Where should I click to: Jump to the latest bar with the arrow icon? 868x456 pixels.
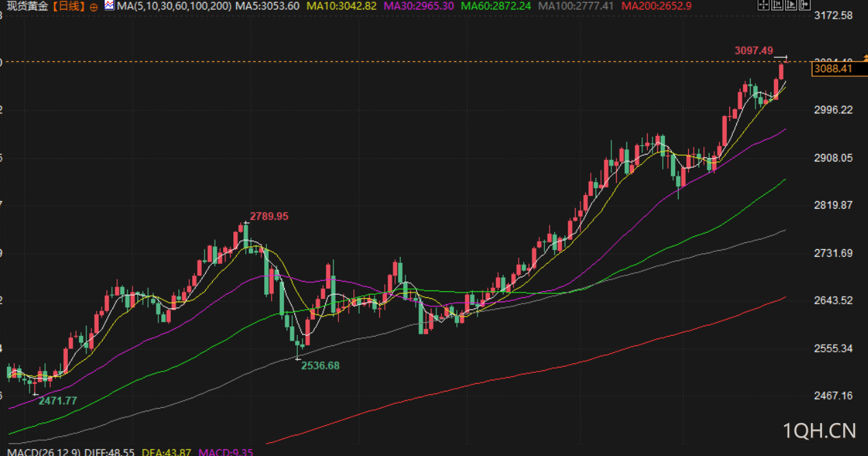tap(805, 4)
